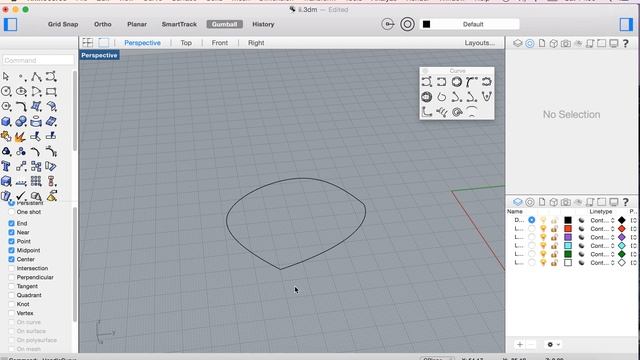The image size is (640, 360).
Task: Click the checkmark Check tool icon
Action: (x=21, y=196)
